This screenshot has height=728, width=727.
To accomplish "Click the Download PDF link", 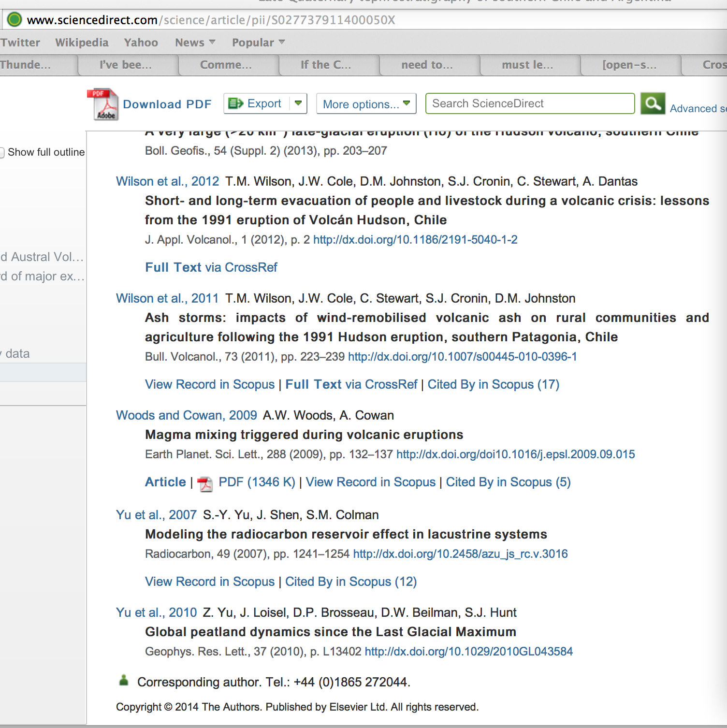I will click(167, 104).
